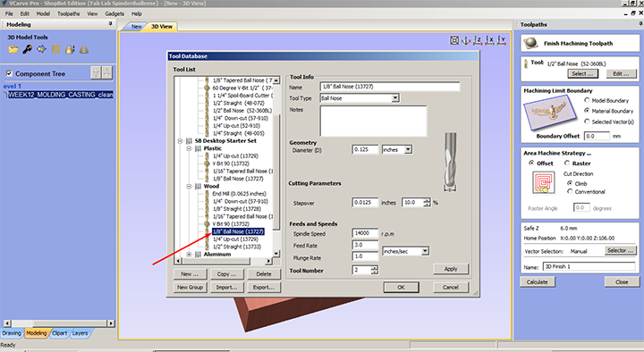Open the Model menu
The width and height of the screenshot is (644, 352).
(43, 13)
